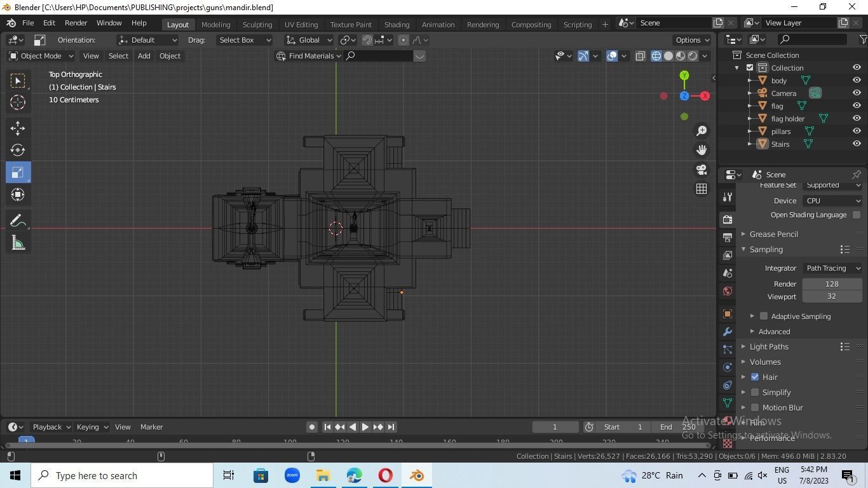The height and width of the screenshot is (488, 868).
Task: Open the World properties tab
Action: click(728, 291)
